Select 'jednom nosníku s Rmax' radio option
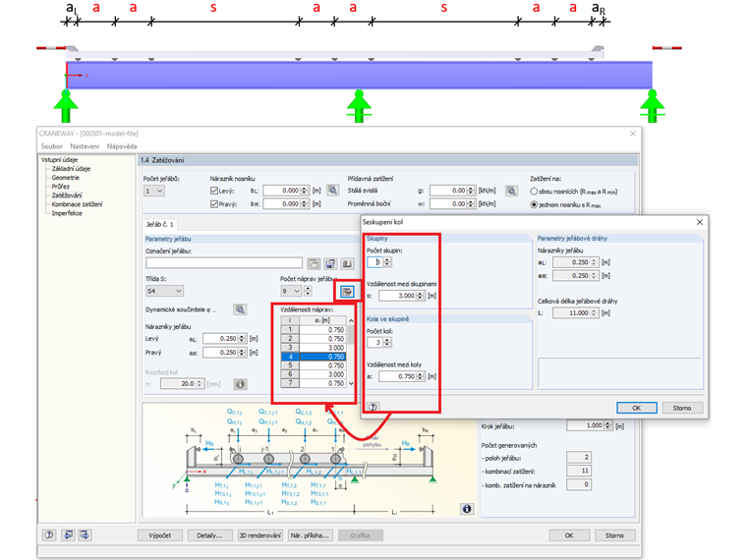This screenshot has width=747, height=560. click(534, 204)
